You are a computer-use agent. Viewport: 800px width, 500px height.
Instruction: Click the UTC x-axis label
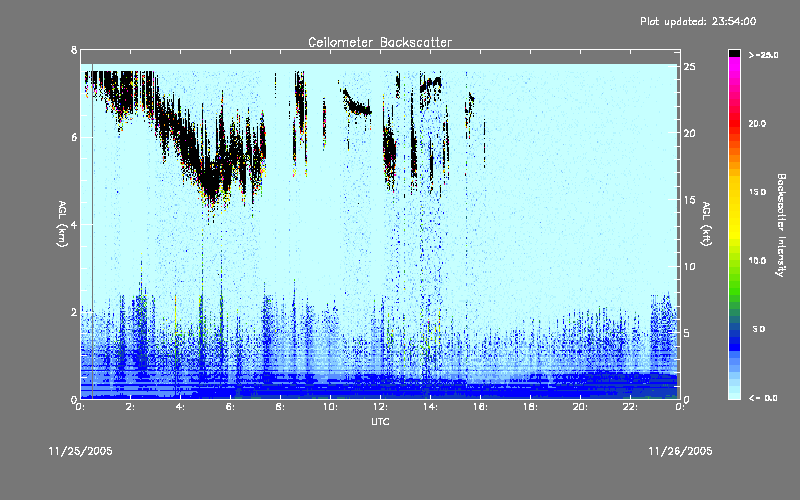[380, 421]
